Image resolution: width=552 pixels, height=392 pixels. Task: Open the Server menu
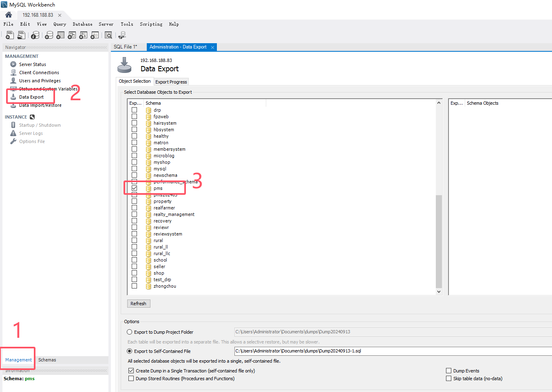[106, 24]
